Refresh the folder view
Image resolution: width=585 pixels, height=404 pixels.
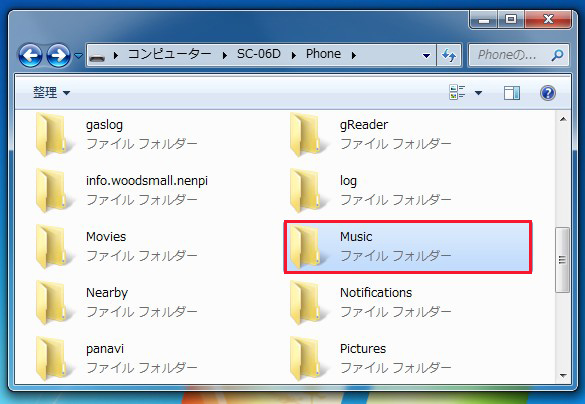[x=449, y=56]
